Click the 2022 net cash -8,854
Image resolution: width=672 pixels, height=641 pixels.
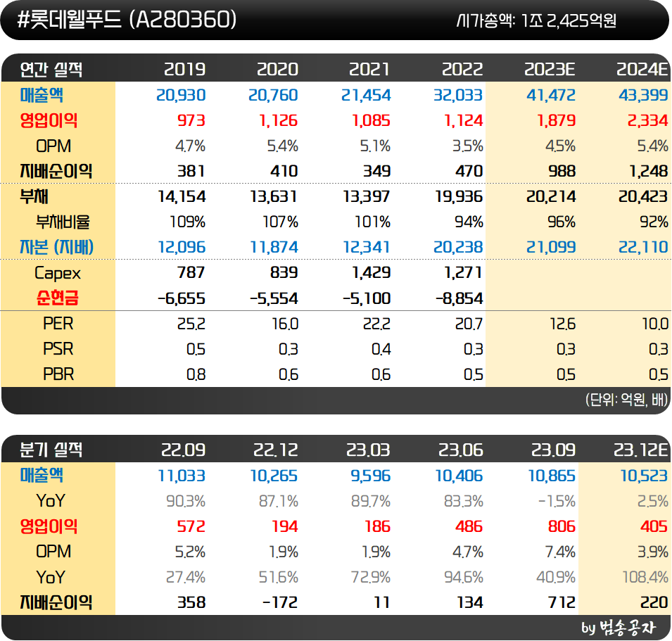(459, 298)
